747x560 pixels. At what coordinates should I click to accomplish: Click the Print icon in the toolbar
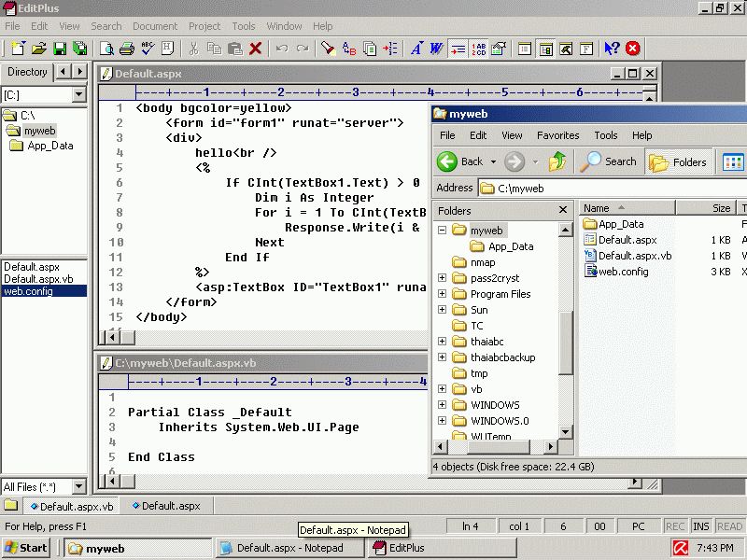127,49
